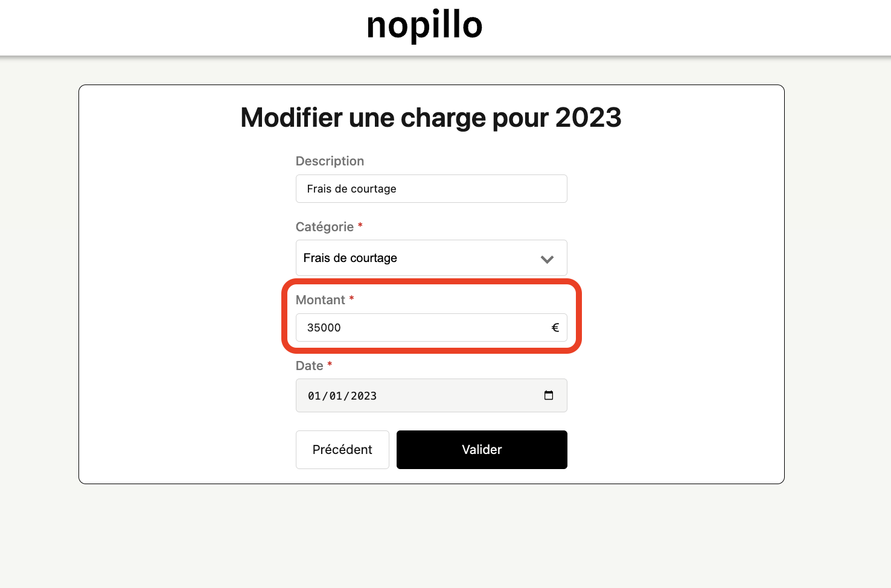Submit the form with Valider
This screenshot has width=891, height=588.
(481, 450)
